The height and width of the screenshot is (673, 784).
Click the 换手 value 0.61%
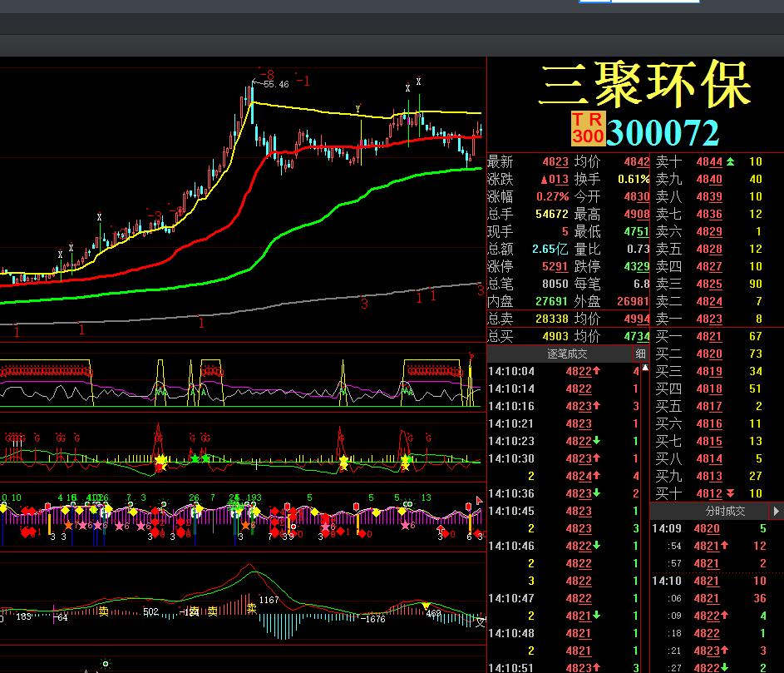[634, 179]
